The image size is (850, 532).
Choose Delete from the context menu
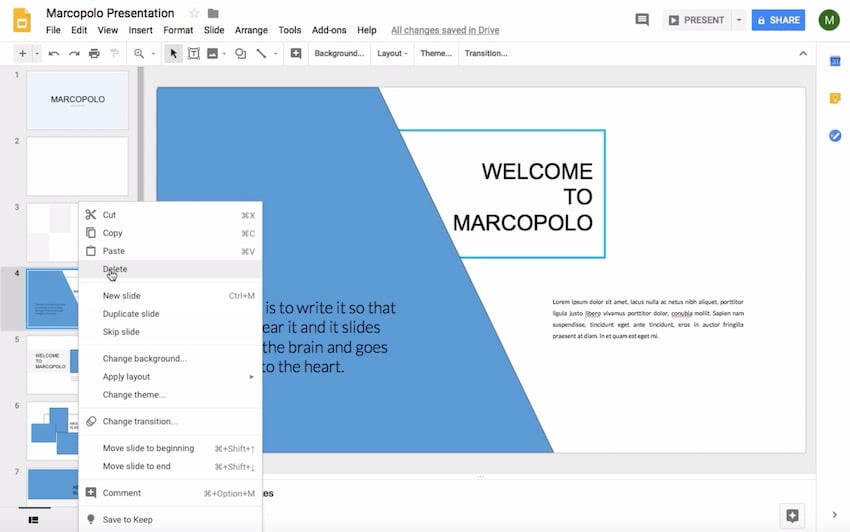coord(115,269)
